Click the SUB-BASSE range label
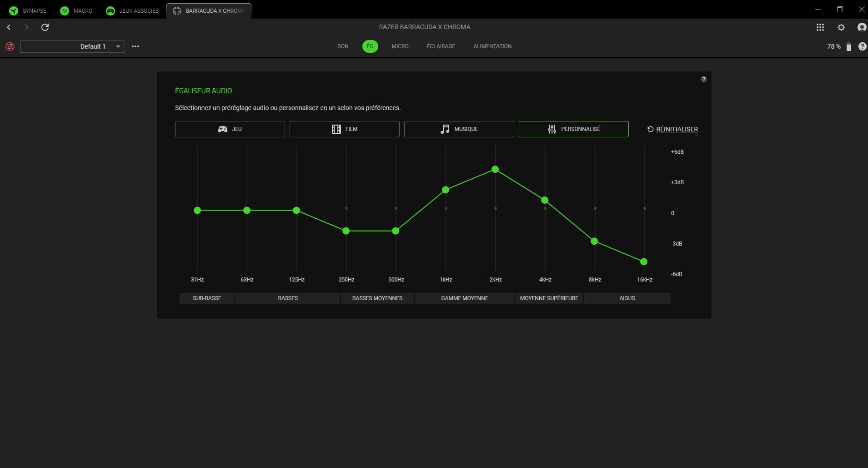868x468 pixels. [x=207, y=298]
